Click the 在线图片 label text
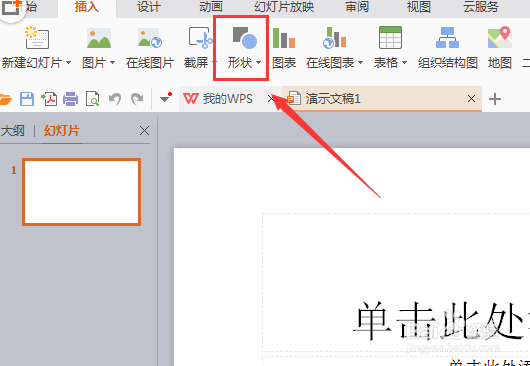The image size is (530, 366). click(x=150, y=63)
